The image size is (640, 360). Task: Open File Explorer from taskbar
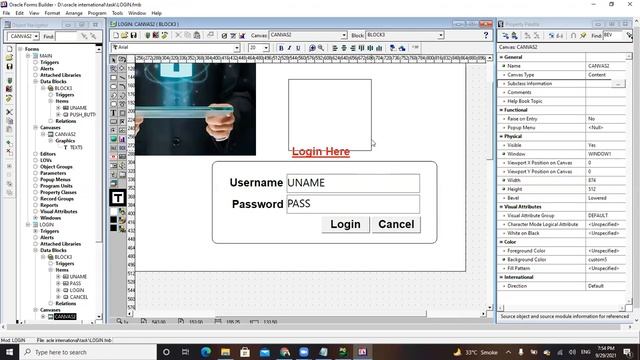click(225, 352)
